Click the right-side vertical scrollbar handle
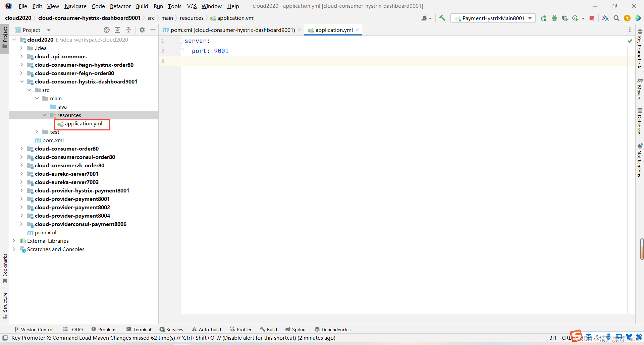The height and width of the screenshot is (345, 644). [x=642, y=249]
